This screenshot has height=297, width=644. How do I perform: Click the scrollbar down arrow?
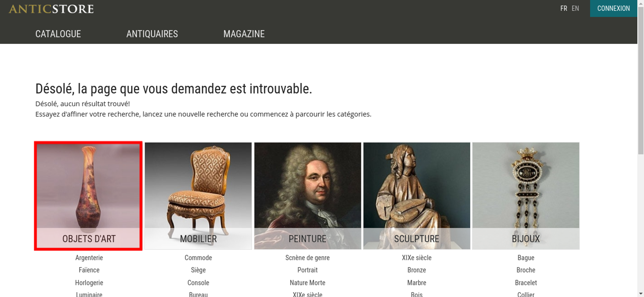pos(641,293)
